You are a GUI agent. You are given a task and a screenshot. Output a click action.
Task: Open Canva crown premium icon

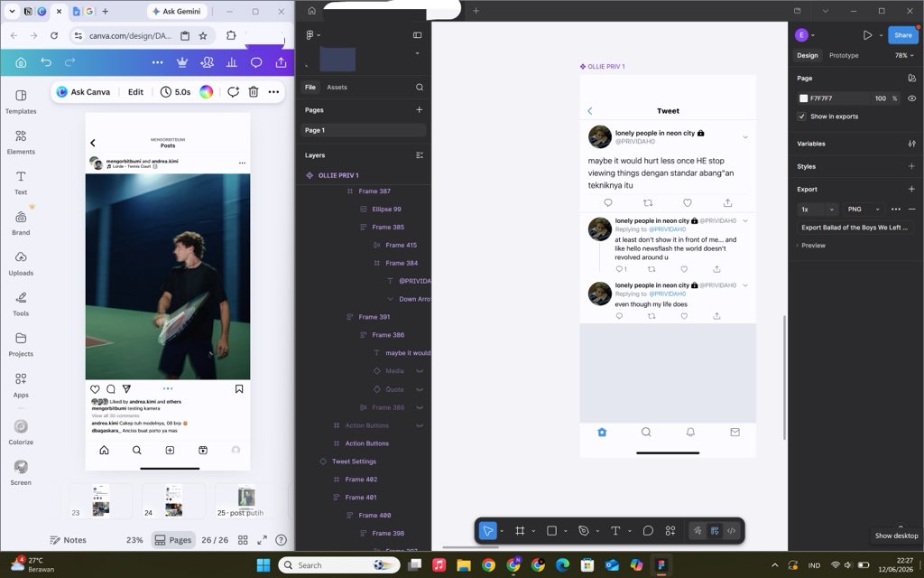[182, 62]
